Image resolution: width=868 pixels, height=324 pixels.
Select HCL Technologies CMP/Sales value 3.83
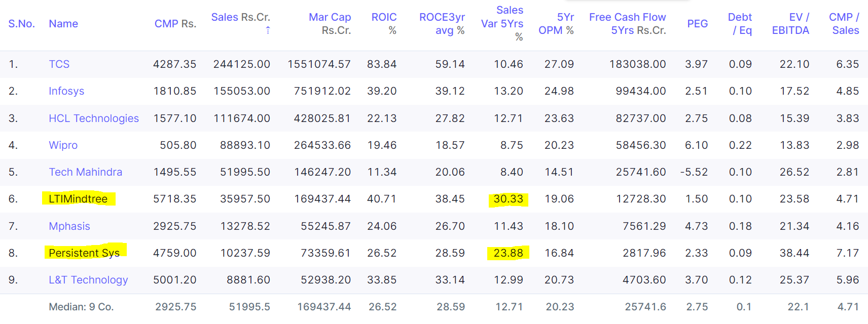[x=848, y=118]
